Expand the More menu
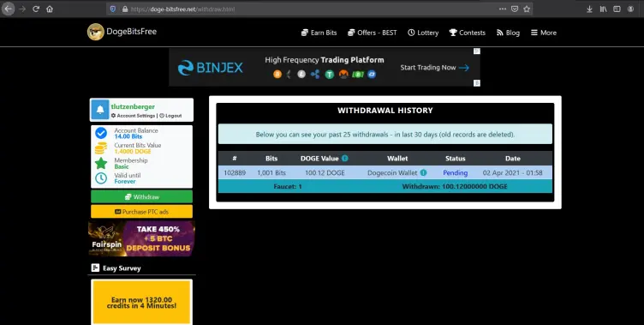The height and width of the screenshot is (325, 644). coord(544,33)
